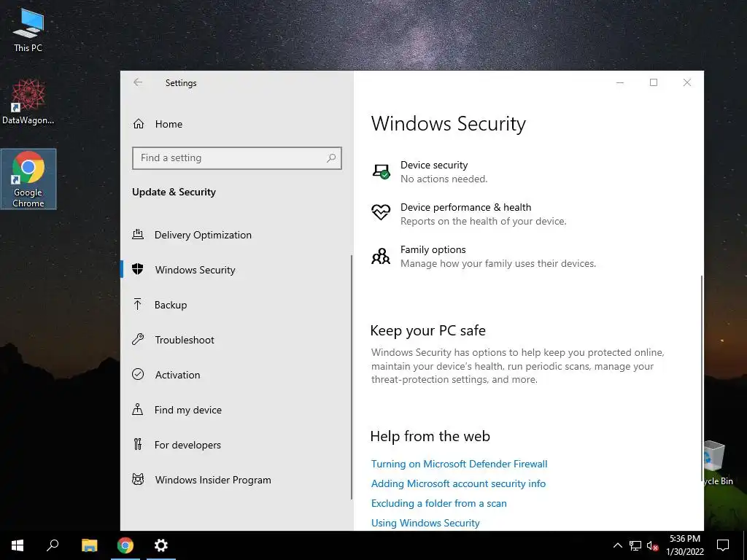
Task: Open the Device security laptop icon
Action: click(x=381, y=171)
